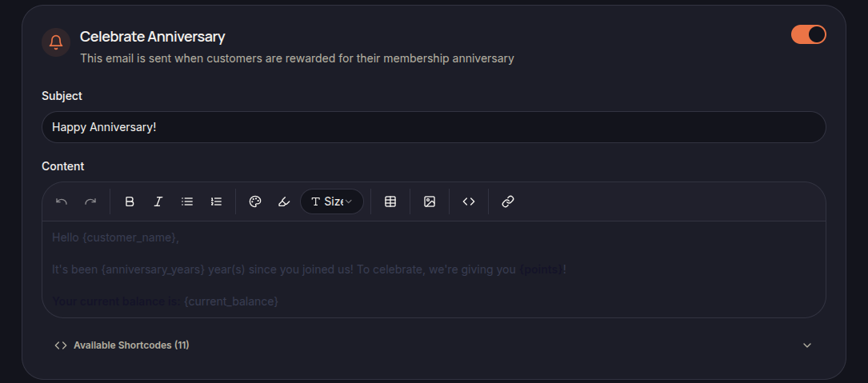Open the highlighter color tool

tap(284, 201)
